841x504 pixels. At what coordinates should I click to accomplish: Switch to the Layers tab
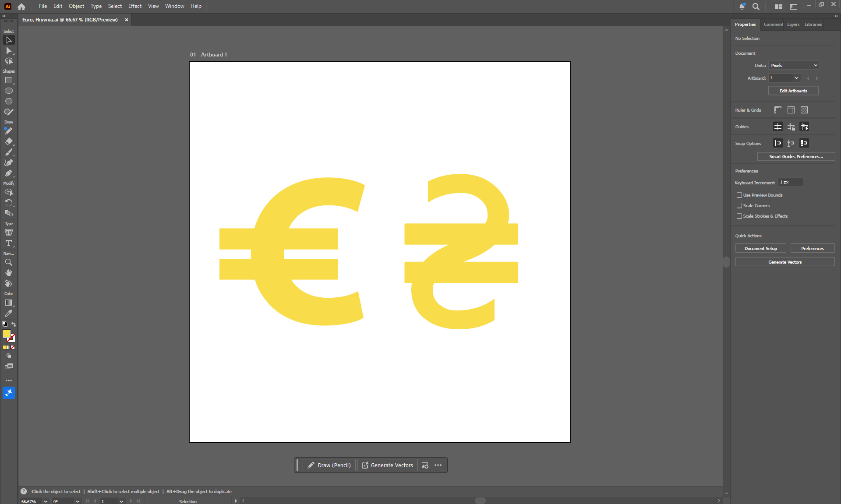(793, 25)
